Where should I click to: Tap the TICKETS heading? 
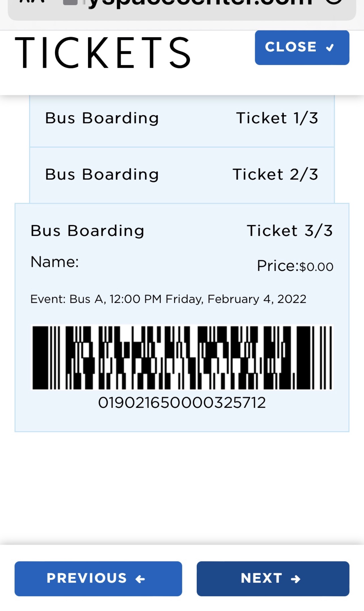coord(103,53)
